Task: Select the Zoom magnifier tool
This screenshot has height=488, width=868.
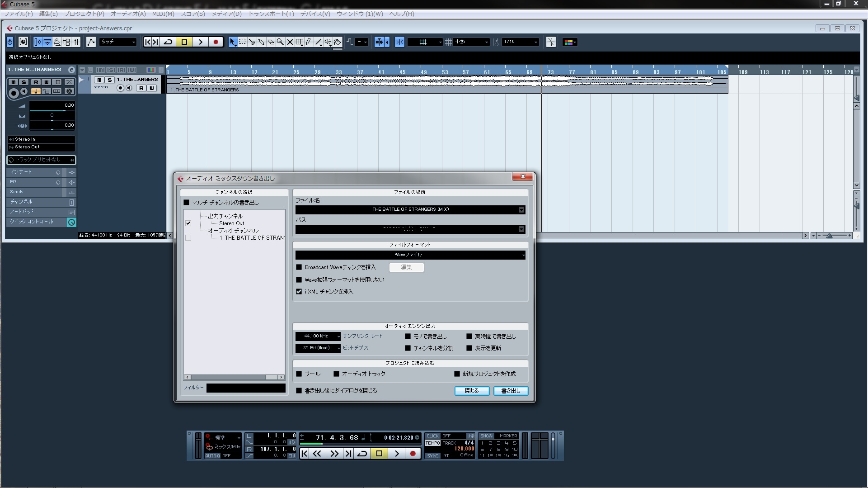Action: [281, 42]
